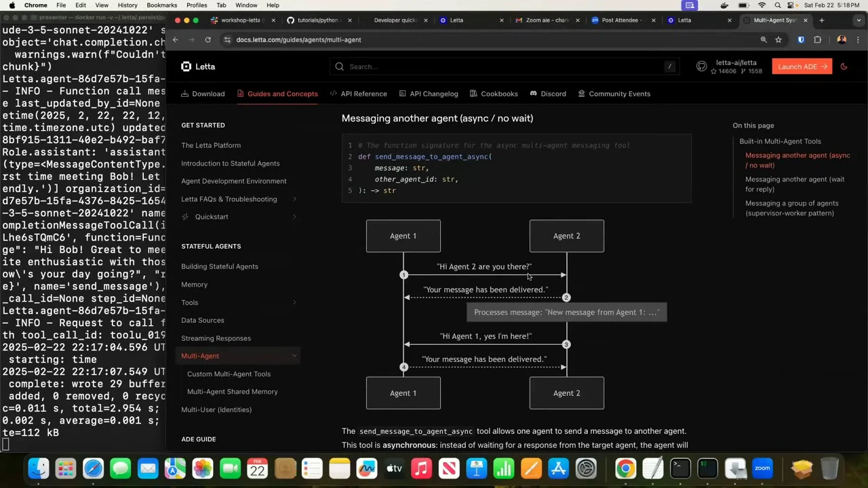868x488 pixels.
Task: Jump to Messaging another agent (wait for reply)
Action: click(795, 184)
